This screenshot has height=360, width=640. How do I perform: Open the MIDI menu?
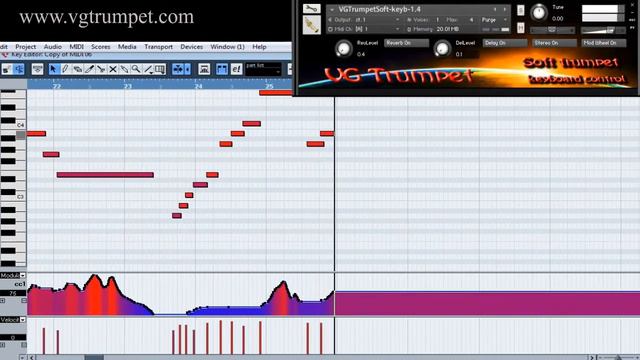[76, 47]
